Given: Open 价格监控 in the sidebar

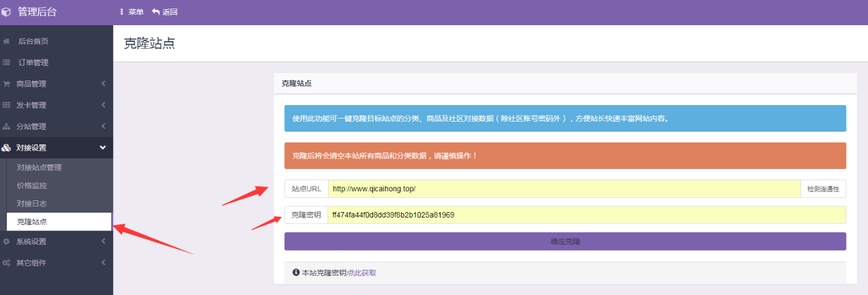Looking at the screenshot, I should (32, 185).
